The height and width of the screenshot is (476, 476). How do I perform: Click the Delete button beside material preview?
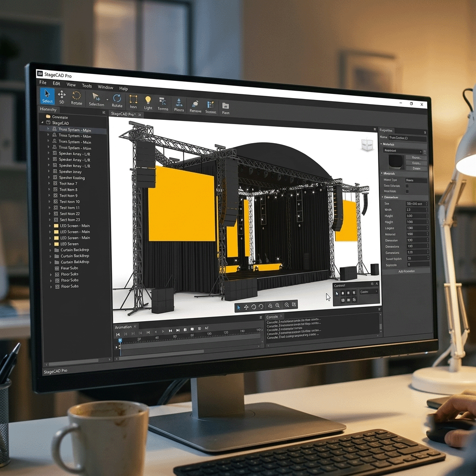pyautogui.click(x=416, y=168)
